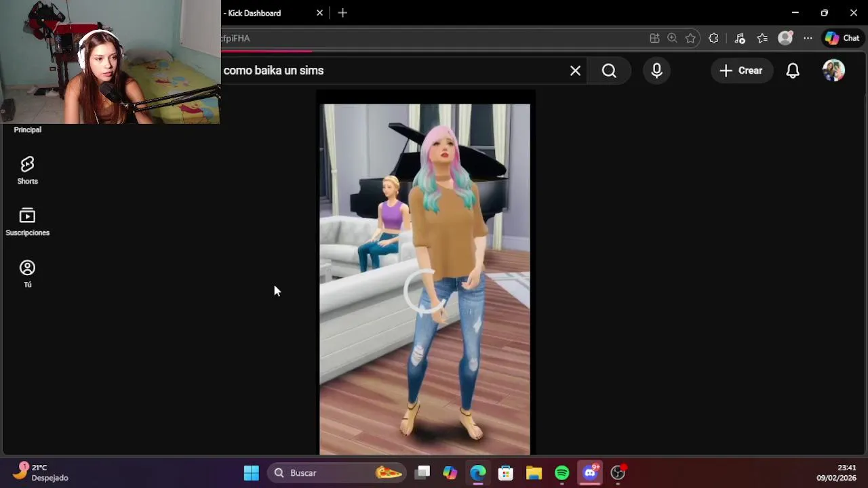Switch to the Kick Dashboard tab
The width and height of the screenshot is (868, 488).
[268, 13]
